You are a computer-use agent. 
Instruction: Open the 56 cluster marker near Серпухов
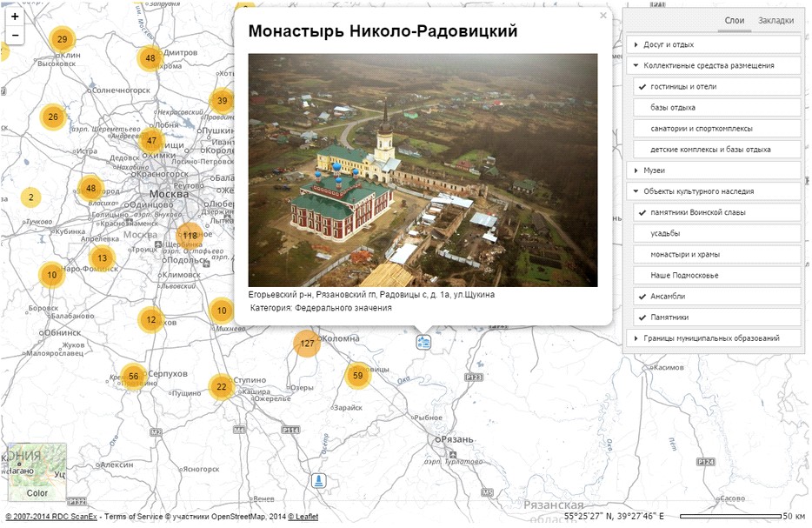133,377
